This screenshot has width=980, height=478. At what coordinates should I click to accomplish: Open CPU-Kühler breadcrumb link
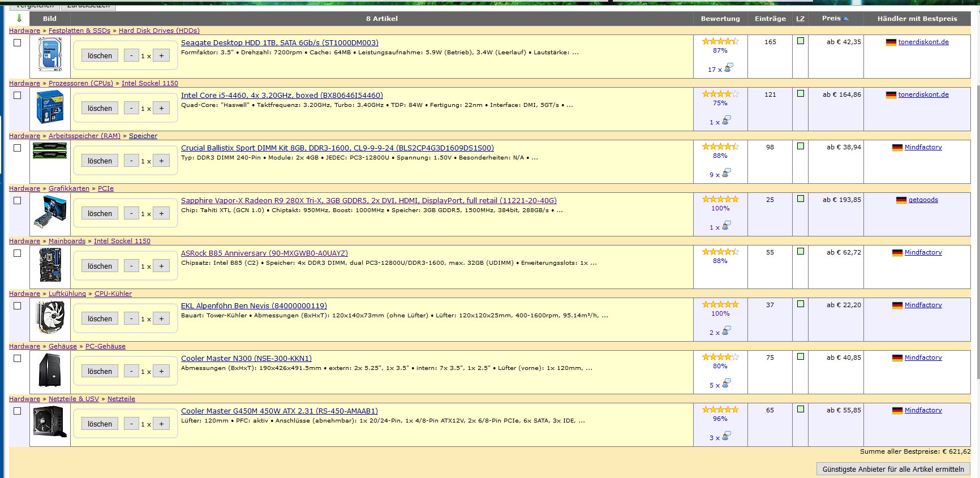pyautogui.click(x=113, y=294)
